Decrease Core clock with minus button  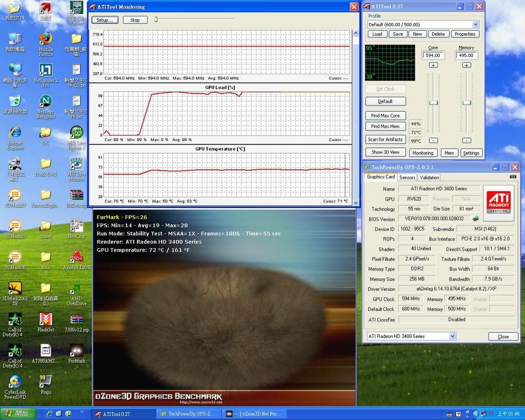pos(433,141)
